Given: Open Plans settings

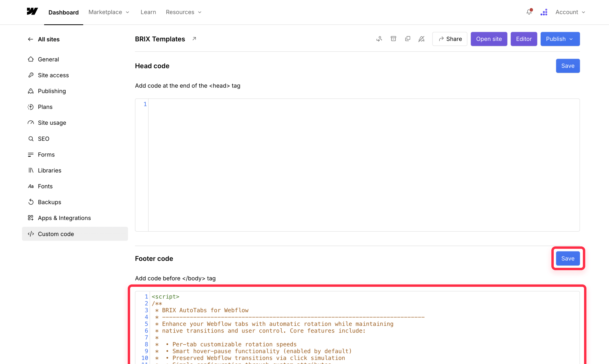Looking at the screenshot, I should 75,107.
